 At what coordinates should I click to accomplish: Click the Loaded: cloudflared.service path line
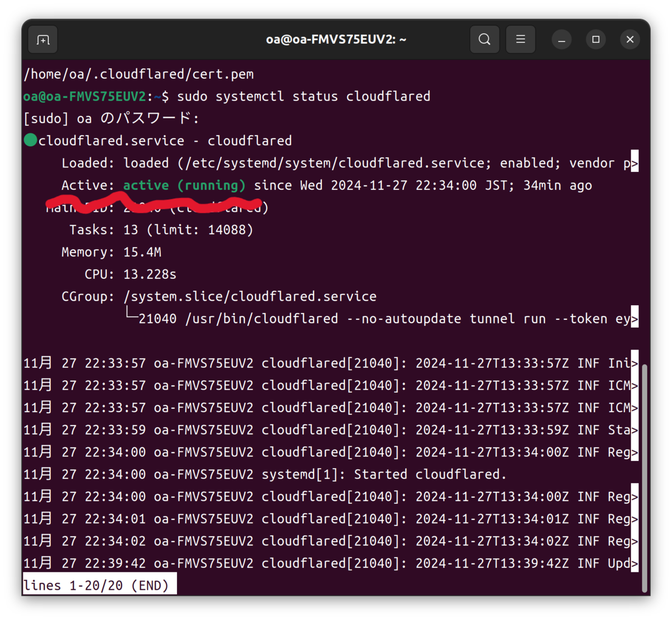coord(349,163)
